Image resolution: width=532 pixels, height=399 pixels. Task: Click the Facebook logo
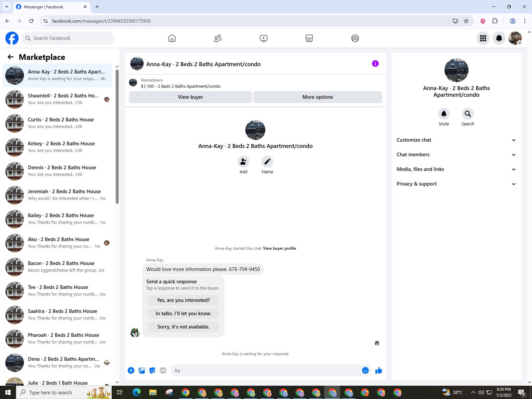(12, 38)
